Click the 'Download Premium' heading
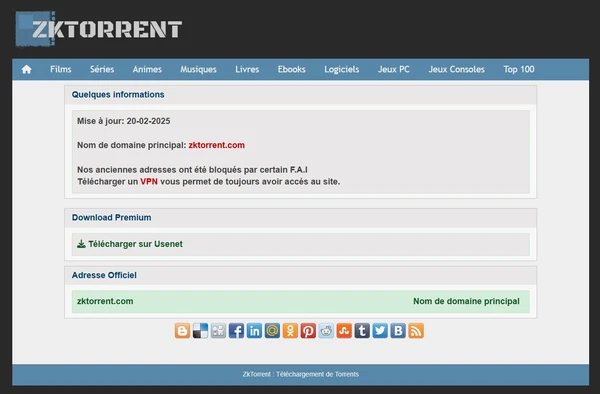 pos(111,217)
